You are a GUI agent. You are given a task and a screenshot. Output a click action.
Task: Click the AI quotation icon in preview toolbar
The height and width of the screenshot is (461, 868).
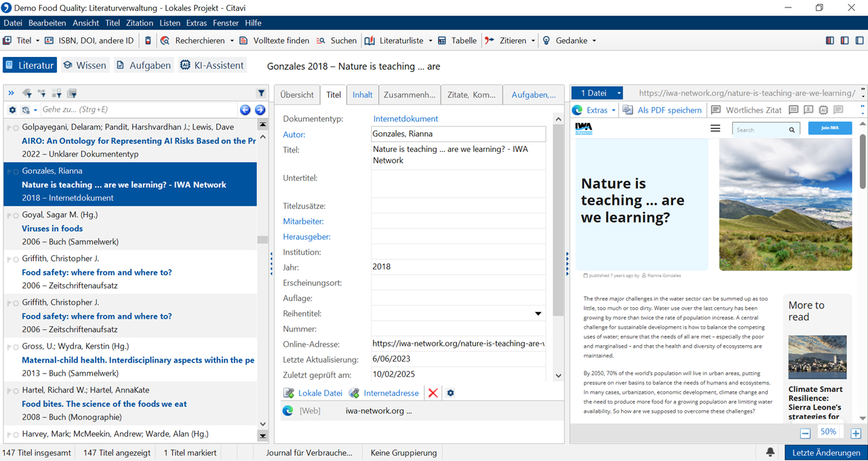[x=823, y=110]
